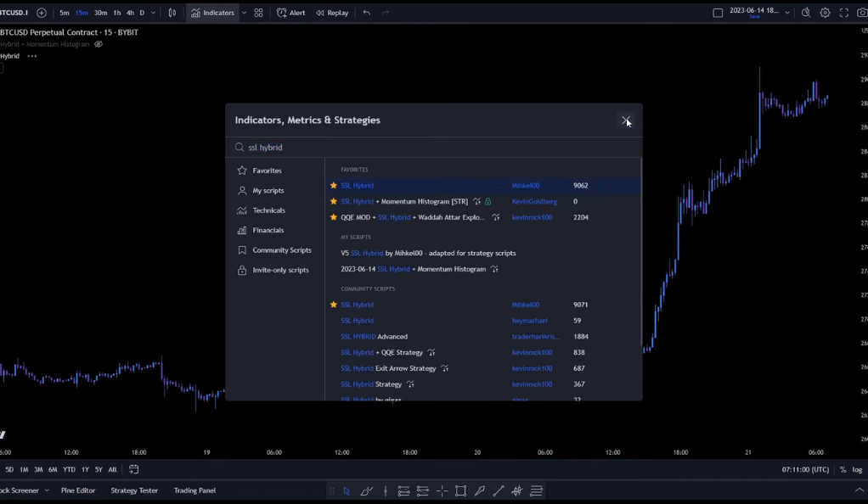868x504 pixels.
Task: Open the candlestick chart style icon
Action: coord(172,12)
